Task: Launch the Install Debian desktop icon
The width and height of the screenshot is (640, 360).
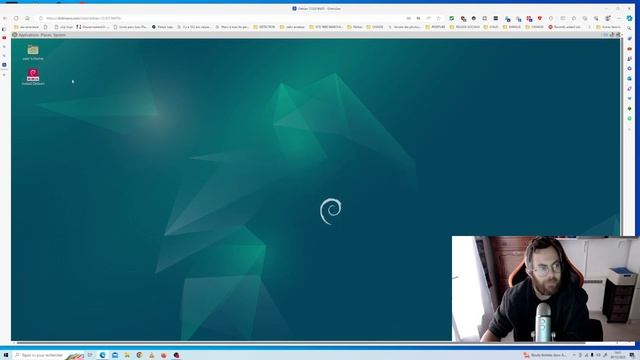Action: pyautogui.click(x=33, y=77)
